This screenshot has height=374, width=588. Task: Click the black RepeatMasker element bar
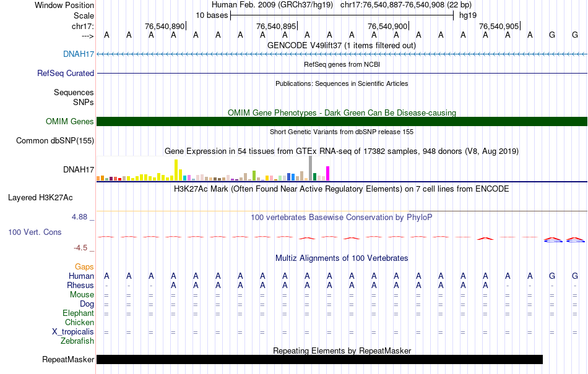tap(319, 359)
